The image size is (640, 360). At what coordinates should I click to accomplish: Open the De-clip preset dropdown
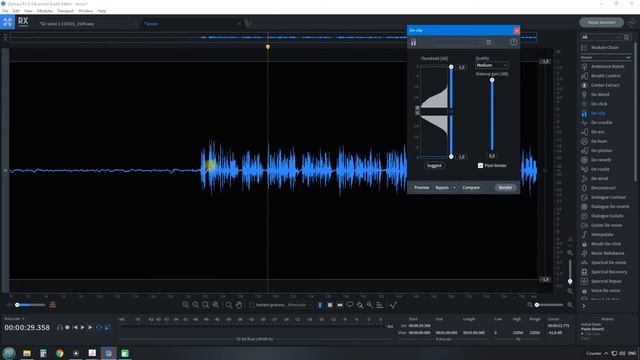pyautogui.click(x=458, y=42)
